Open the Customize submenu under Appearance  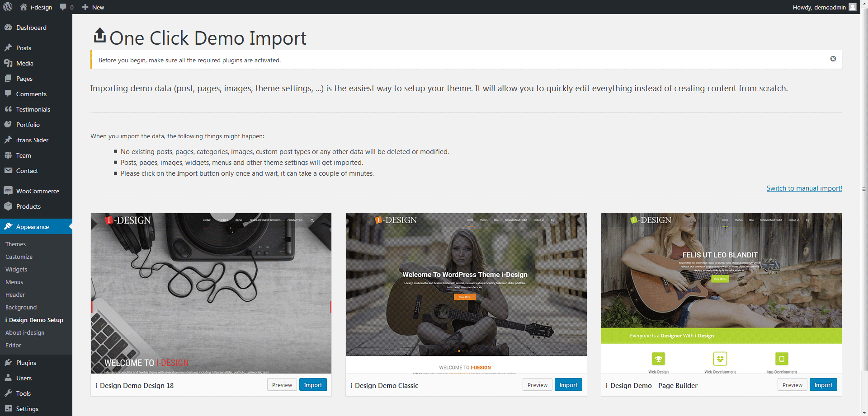19,257
